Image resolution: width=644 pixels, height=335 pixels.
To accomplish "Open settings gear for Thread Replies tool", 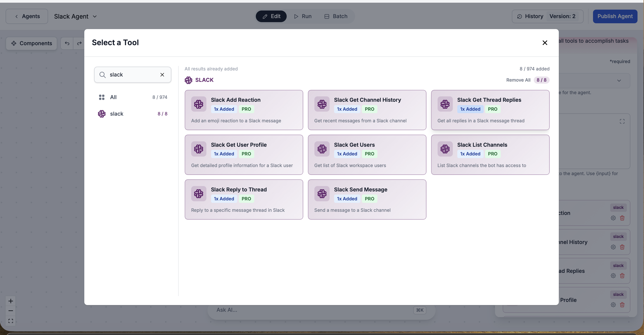I will tap(613, 276).
